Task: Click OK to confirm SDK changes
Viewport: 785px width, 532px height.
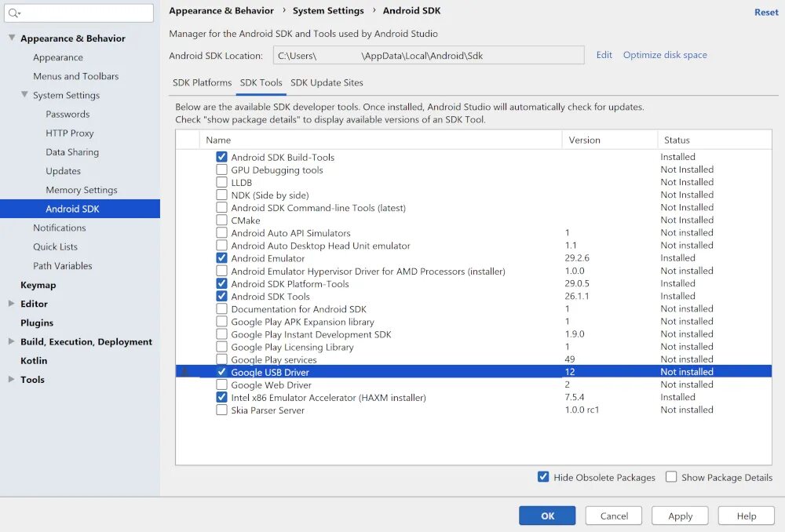Action: point(547,516)
